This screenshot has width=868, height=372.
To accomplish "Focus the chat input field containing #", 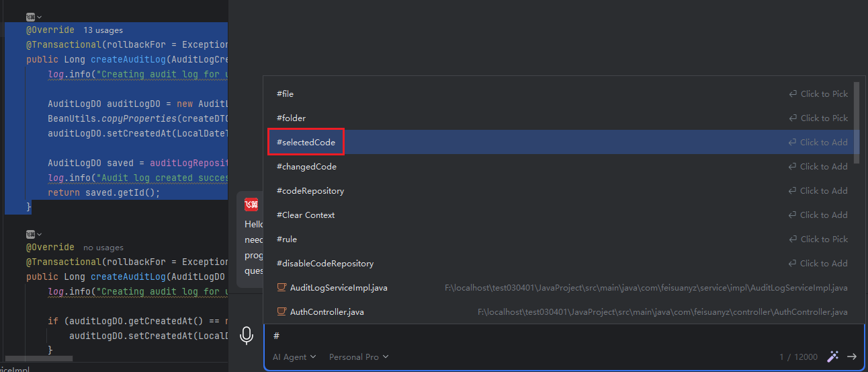I will pos(524,335).
